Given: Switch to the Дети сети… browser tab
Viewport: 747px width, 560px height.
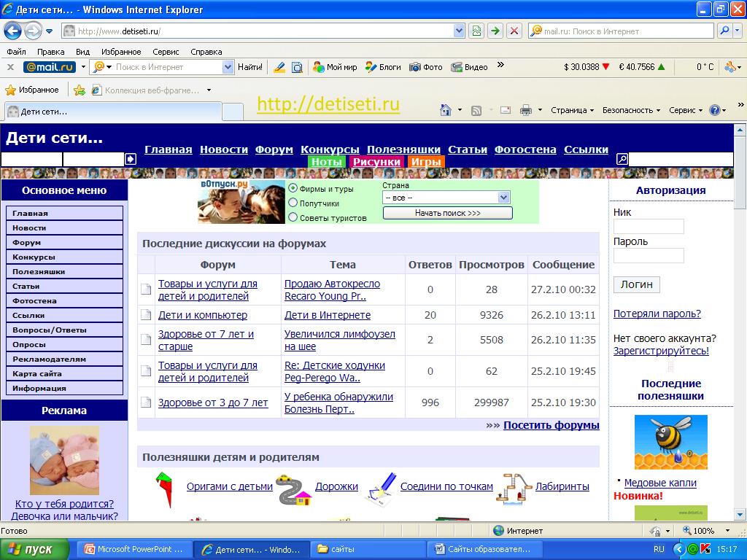Looking at the screenshot, I should point(113,112).
